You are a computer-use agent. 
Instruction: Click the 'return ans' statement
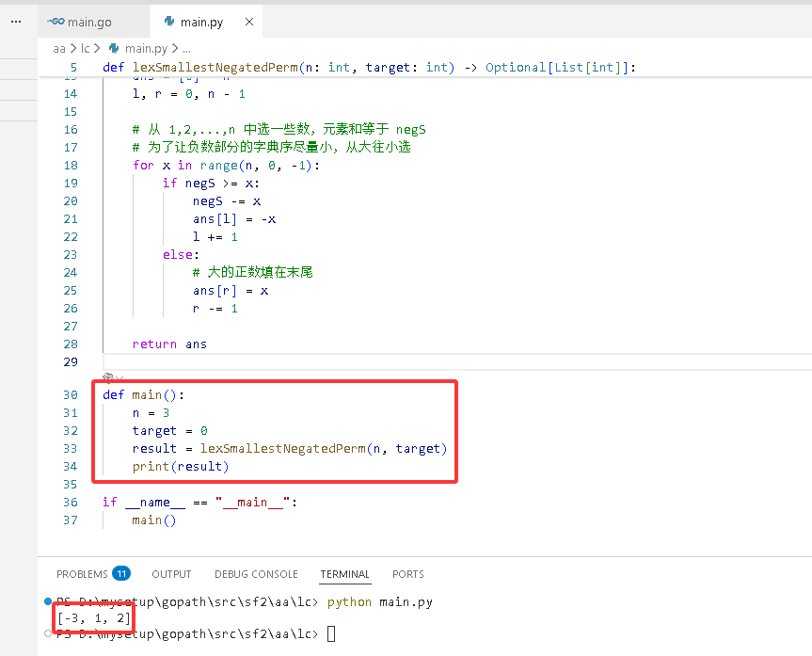pos(169,344)
